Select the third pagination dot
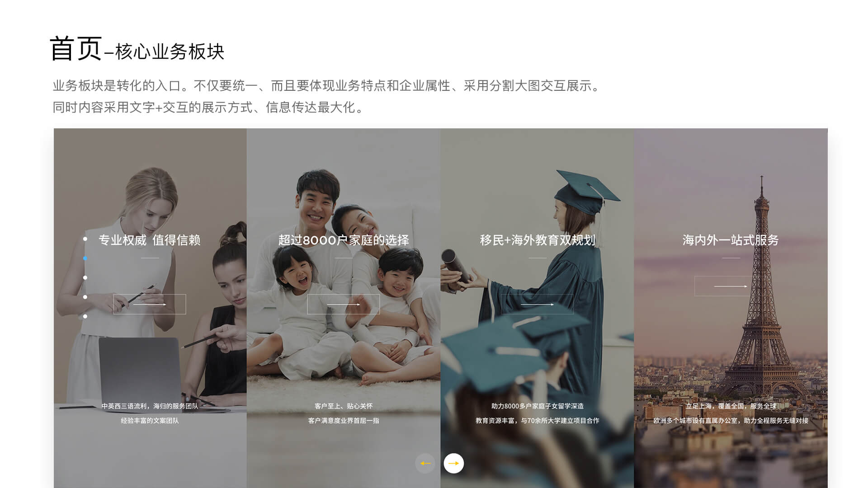868x488 pixels. [x=85, y=277]
